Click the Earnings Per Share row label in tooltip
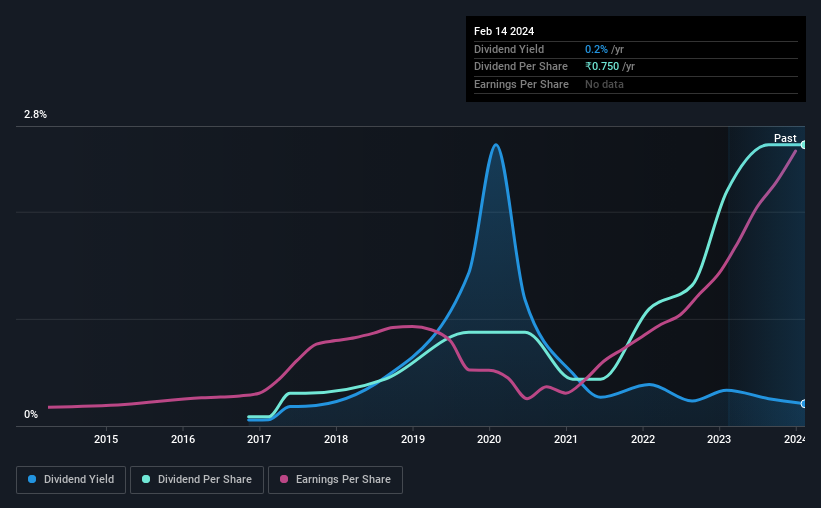The width and height of the screenshot is (821, 508). pos(521,84)
